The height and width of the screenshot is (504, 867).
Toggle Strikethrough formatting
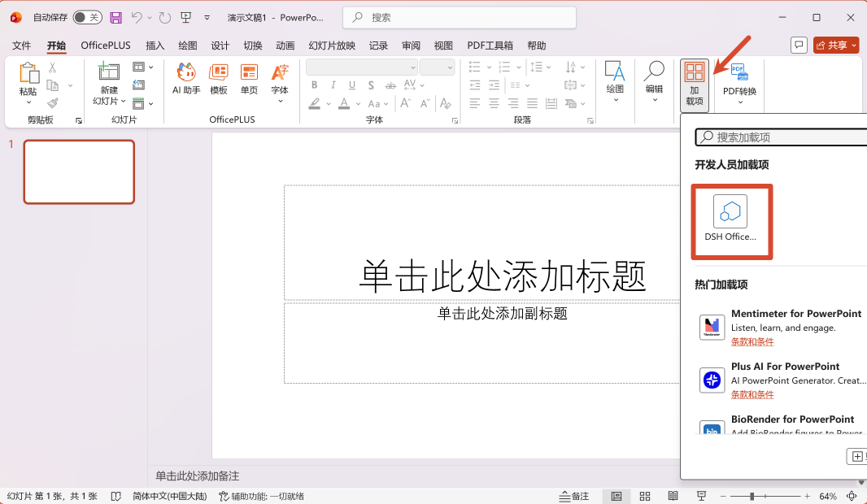click(x=390, y=85)
